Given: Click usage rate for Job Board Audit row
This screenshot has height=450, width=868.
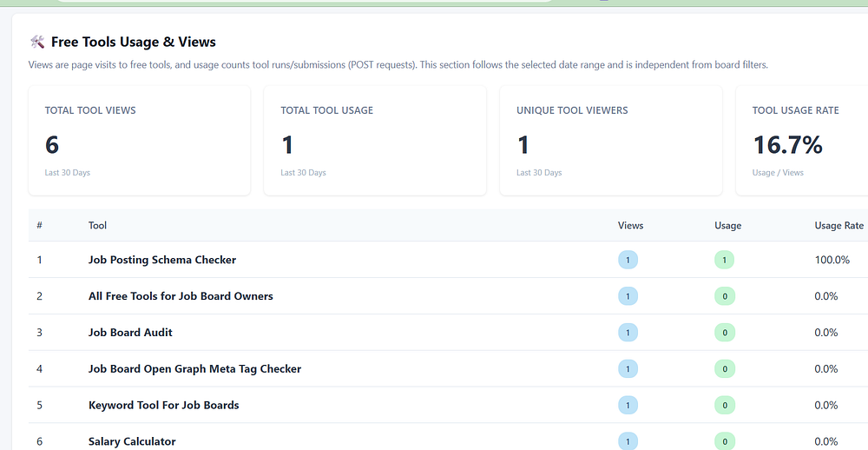Looking at the screenshot, I should 826,333.
